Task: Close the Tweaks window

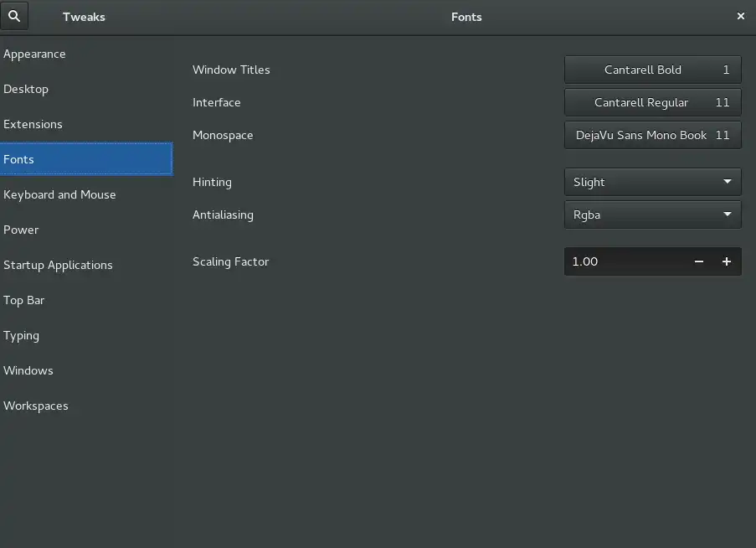Action: point(741,17)
